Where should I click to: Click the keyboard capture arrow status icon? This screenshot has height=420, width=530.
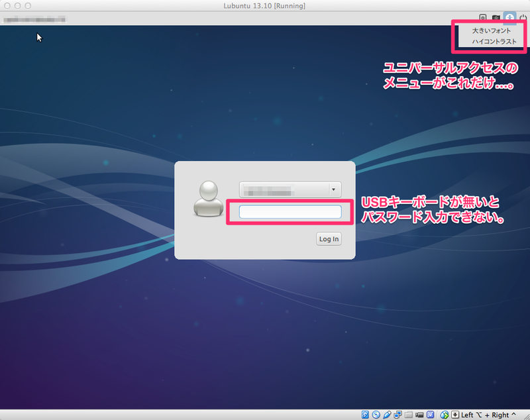pos(455,415)
